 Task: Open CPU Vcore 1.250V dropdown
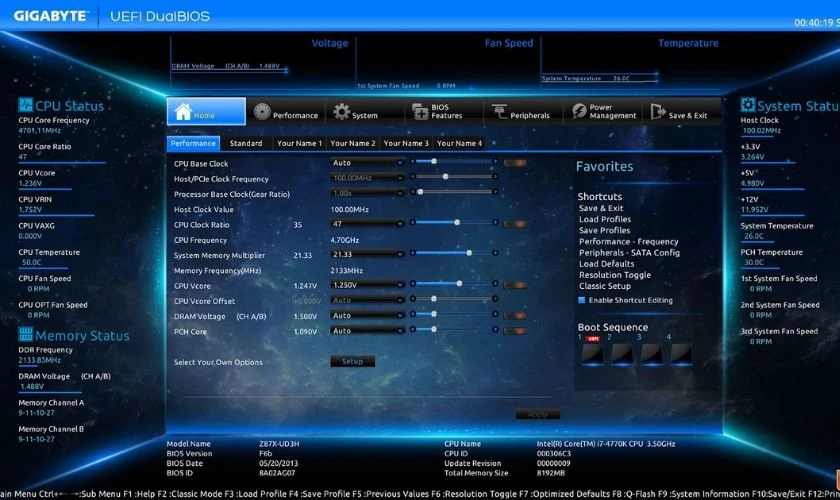367,285
